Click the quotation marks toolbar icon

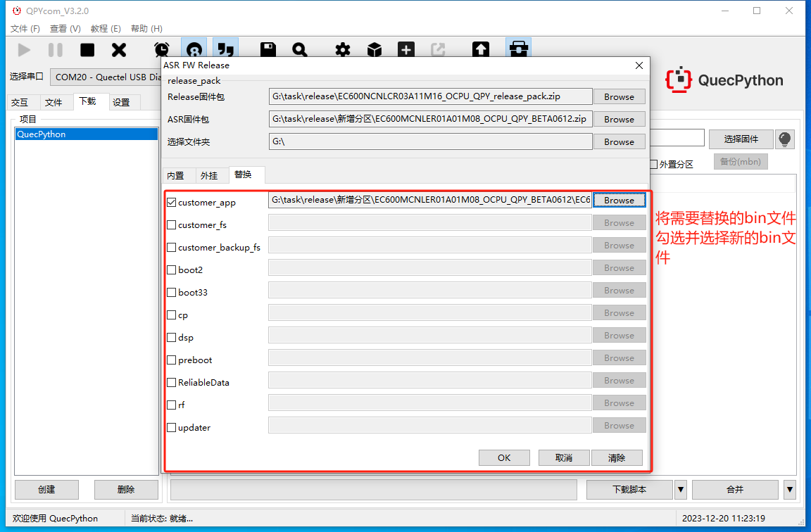click(225, 50)
